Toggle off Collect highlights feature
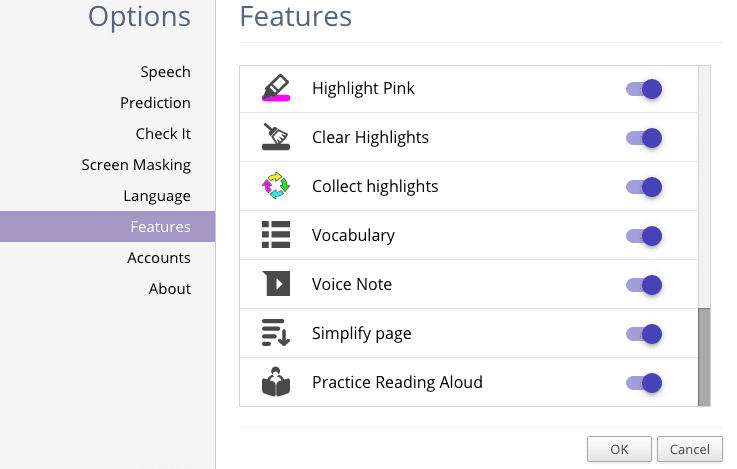This screenshot has height=469, width=737. [644, 187]
